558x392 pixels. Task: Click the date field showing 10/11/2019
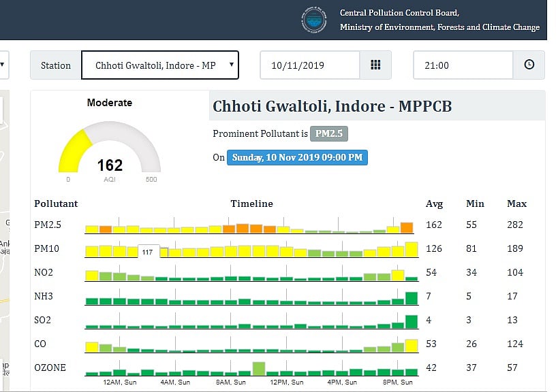pyautogui.click(x=309, y=65)
